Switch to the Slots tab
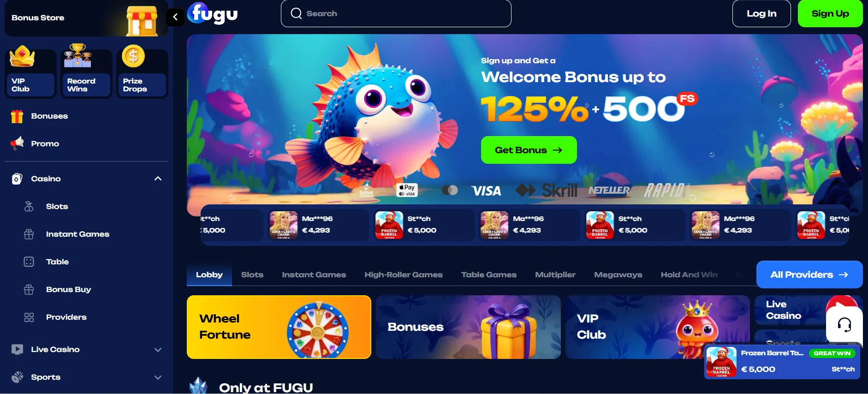 click(252, 275)
